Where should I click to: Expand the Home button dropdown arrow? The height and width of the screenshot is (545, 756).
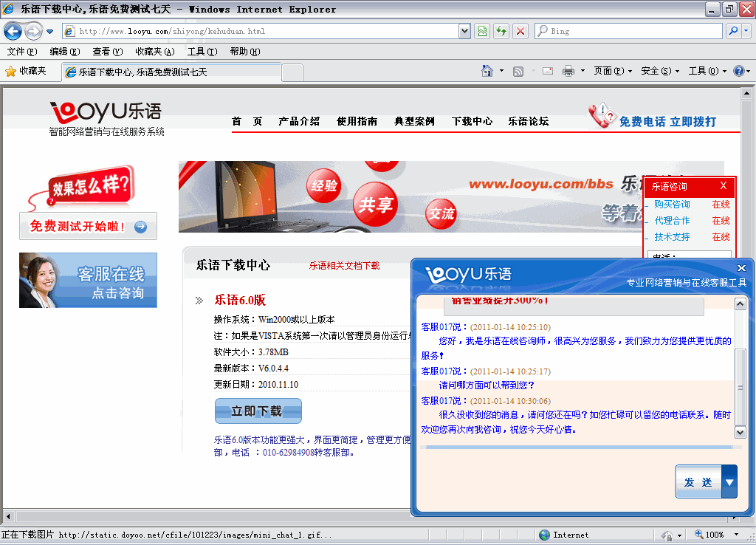coord(501,72)
